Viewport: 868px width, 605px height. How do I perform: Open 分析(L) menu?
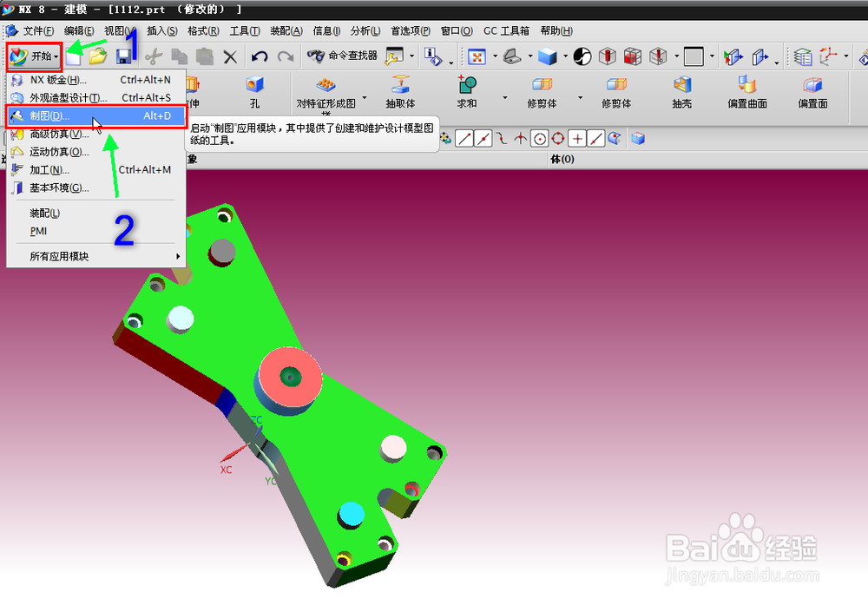365,31
